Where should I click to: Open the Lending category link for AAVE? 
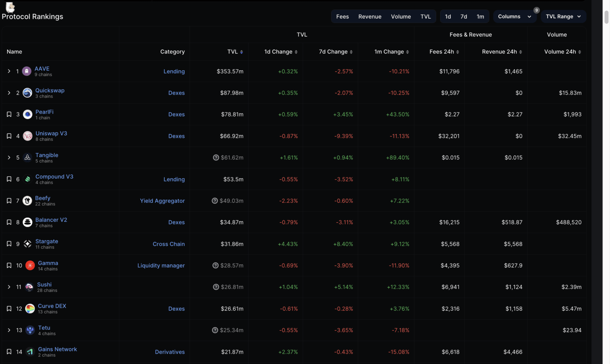click(174, 71)
